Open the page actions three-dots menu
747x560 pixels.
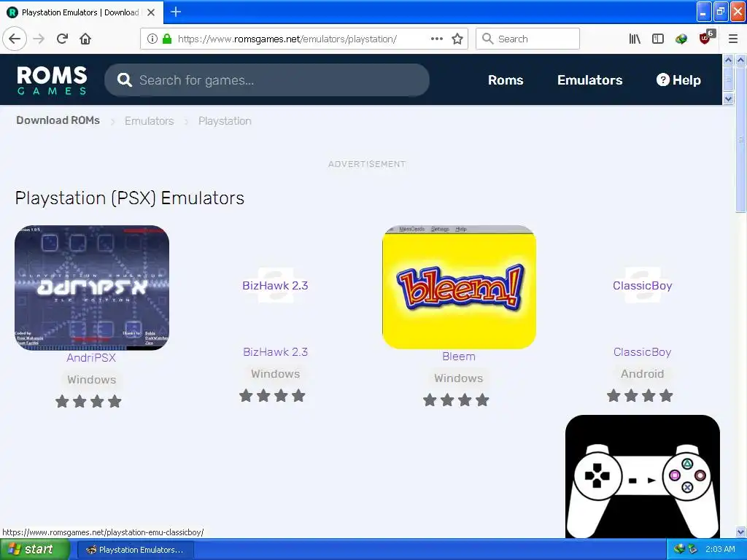436,39
